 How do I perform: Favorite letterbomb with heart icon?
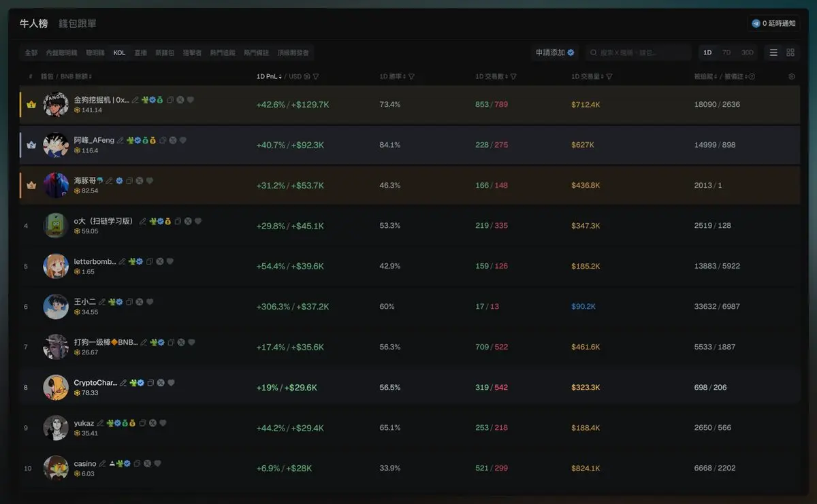(170, 261)
